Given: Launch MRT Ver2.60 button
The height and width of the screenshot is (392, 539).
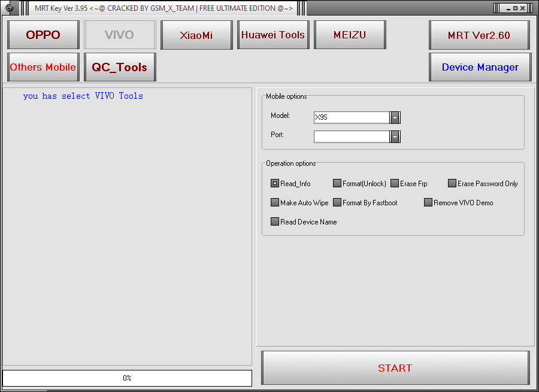Looking at the screenshot, I should click(x=479, y=35).
